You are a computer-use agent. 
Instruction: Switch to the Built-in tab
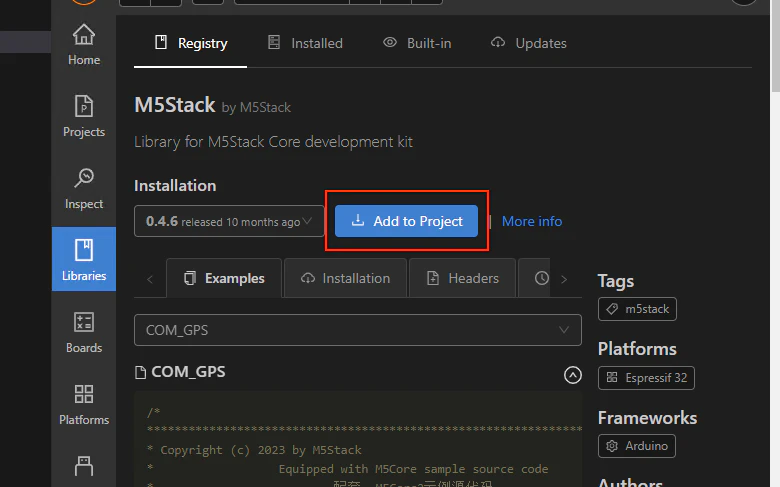417,43
